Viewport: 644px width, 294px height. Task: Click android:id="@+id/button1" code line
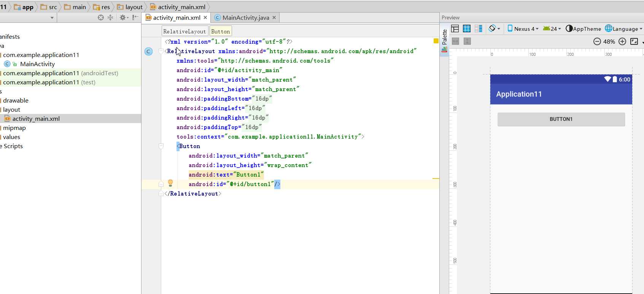(234, 184)
